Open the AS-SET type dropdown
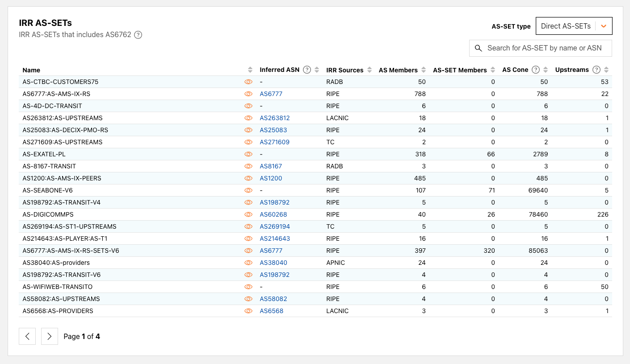 click(x=574, y=26)
